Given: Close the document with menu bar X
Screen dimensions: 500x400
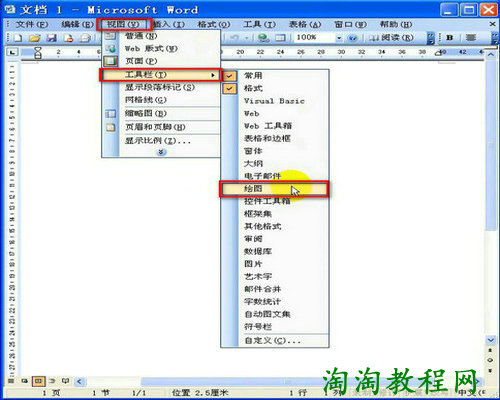Looking at the screenshot, I should (x=492, y=24).
